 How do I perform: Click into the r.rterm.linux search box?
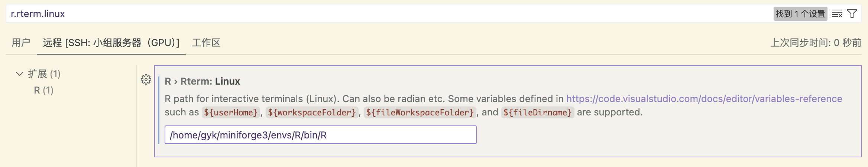(x=390, y=14)
